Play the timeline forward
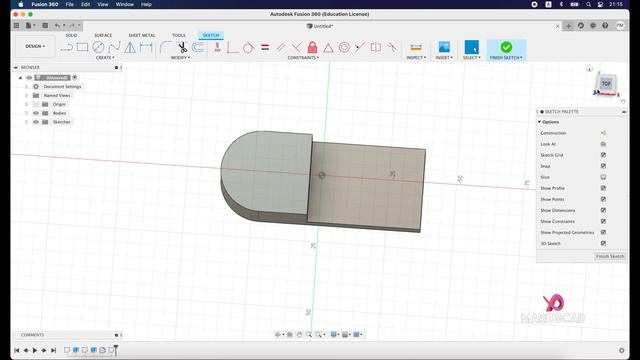The height and width of the screenshot is (360, 640). click(35, 350)
